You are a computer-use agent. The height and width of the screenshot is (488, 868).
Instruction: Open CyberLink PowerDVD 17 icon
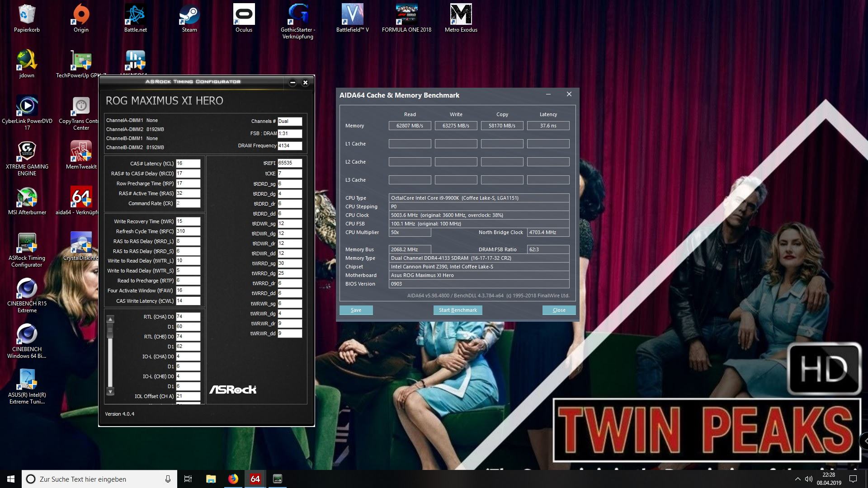(x=27, y=113)
